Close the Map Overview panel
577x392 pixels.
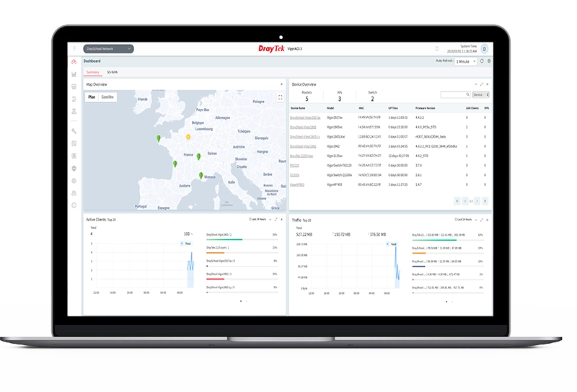pyautogui.click(x=281, y=84)
